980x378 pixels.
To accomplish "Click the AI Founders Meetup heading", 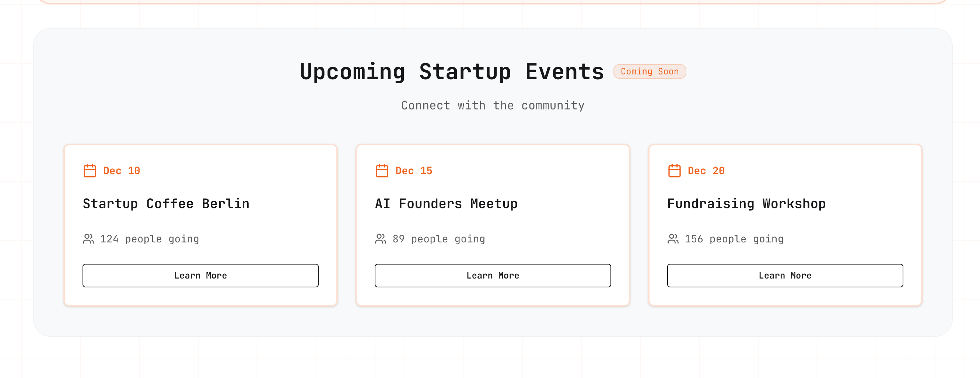I will tap(446, 203).
